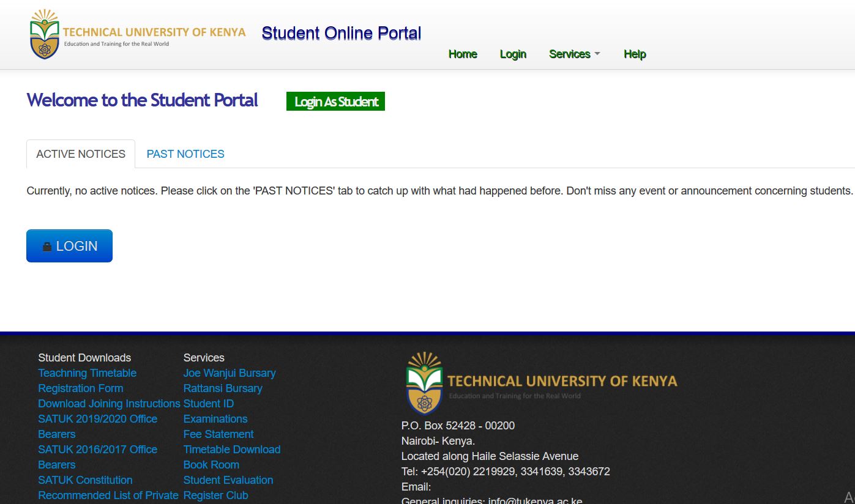Open the Book Room link
The image size is (855, 504).
[x=211, y=465]
